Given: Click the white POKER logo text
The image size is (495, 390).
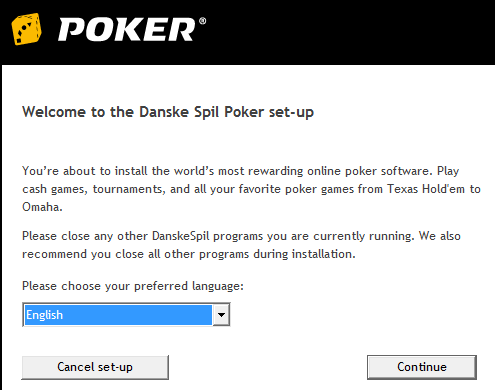Looking at the screenshot, I should pos(127,30).
